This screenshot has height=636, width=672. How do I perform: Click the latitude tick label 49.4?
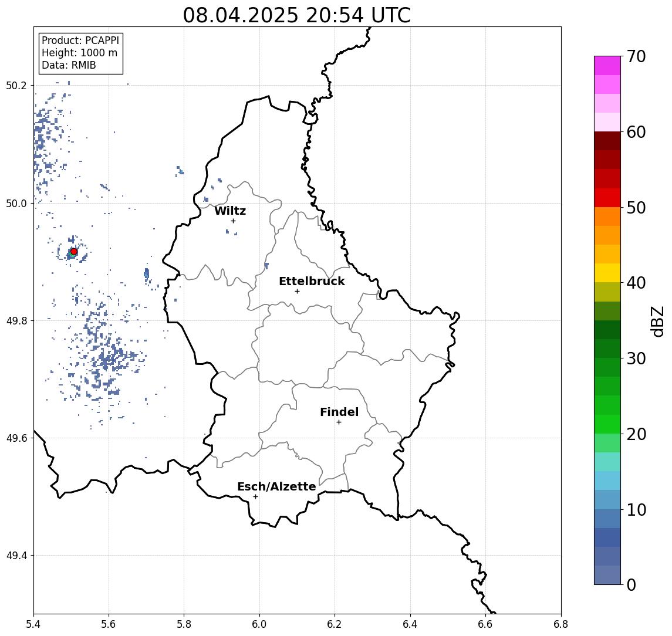[x=16, y=556]
